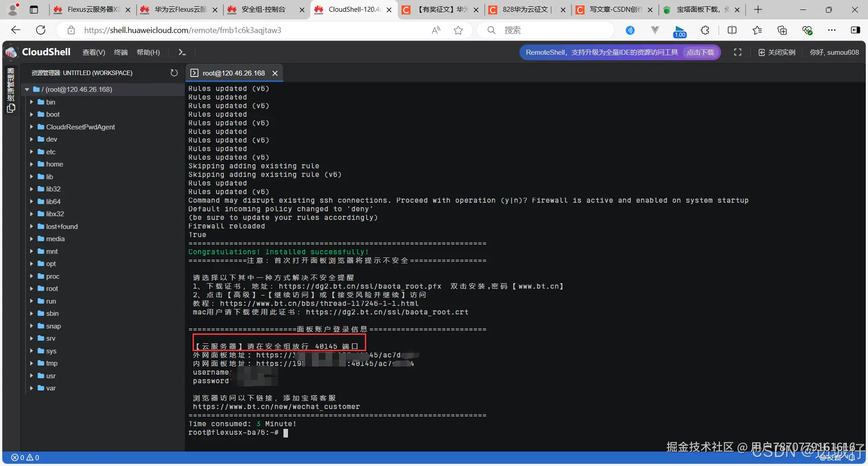This screenshot has height=466, width=868.
Task: Click the 'Congratulations! Installed successfully!' line
Action: tap(278, 252)
